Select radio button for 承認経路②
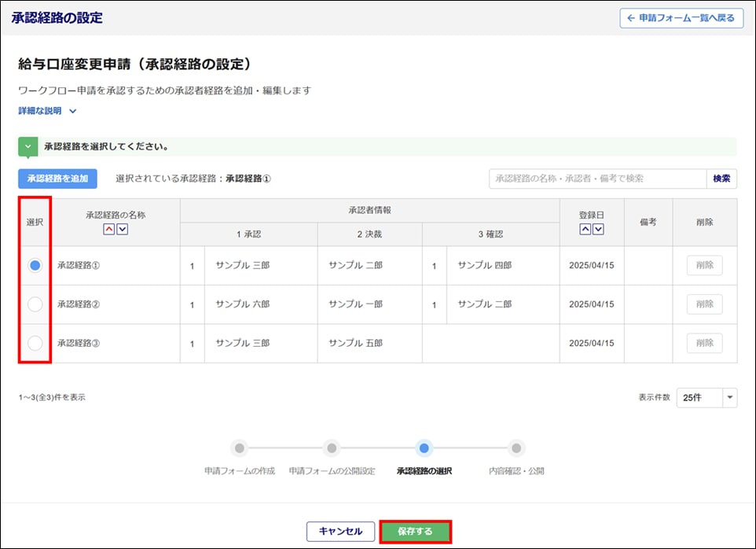The width and height of the screenshot is (756, 549). click(35, 304)
